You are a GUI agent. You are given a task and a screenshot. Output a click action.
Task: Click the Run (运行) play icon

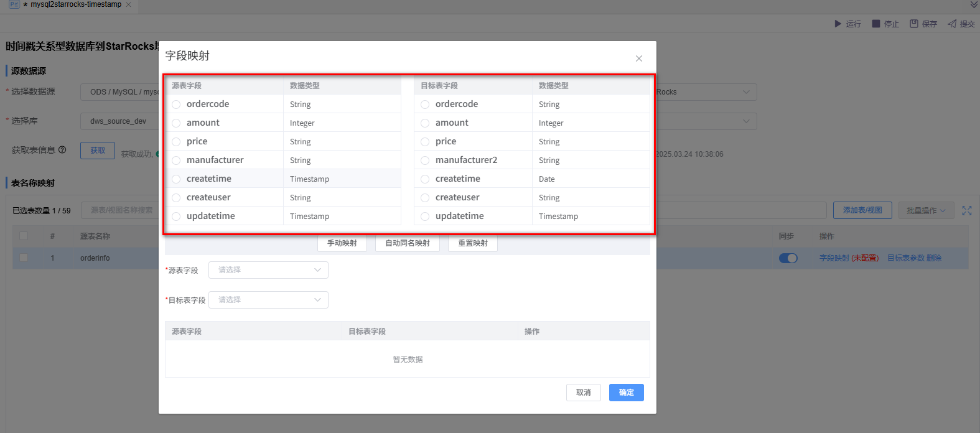838,24
